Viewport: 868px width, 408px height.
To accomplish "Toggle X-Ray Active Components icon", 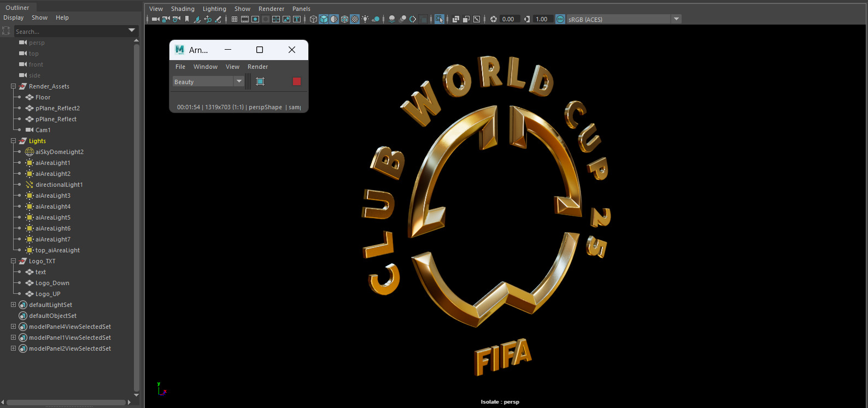I will tap(466, 19).
